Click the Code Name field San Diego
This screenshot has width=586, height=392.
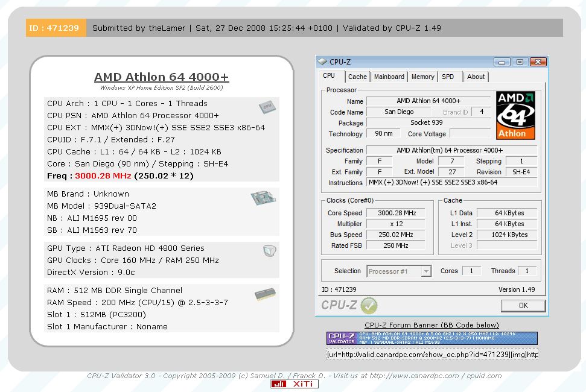point(399,112)
